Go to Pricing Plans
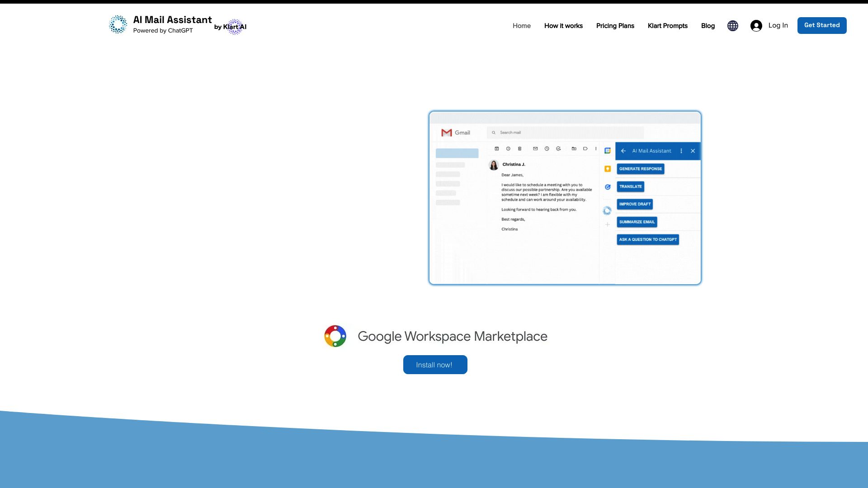The height and width of the screenshot is (488, 868). click(x=615, y=26)
